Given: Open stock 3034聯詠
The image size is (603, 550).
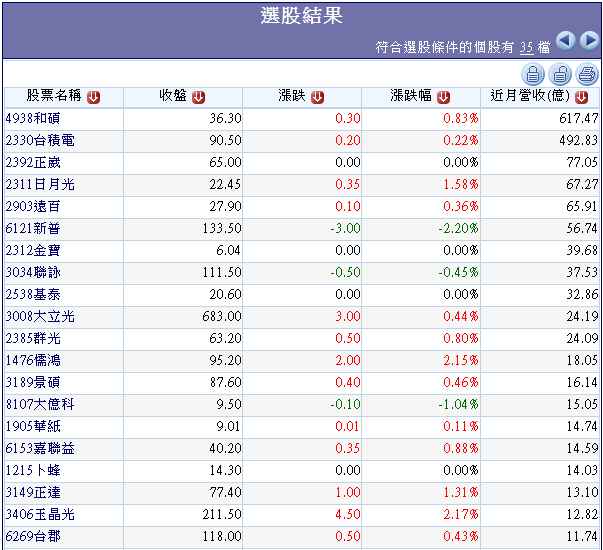Looking at the screenshot, I should coord(33,272).
